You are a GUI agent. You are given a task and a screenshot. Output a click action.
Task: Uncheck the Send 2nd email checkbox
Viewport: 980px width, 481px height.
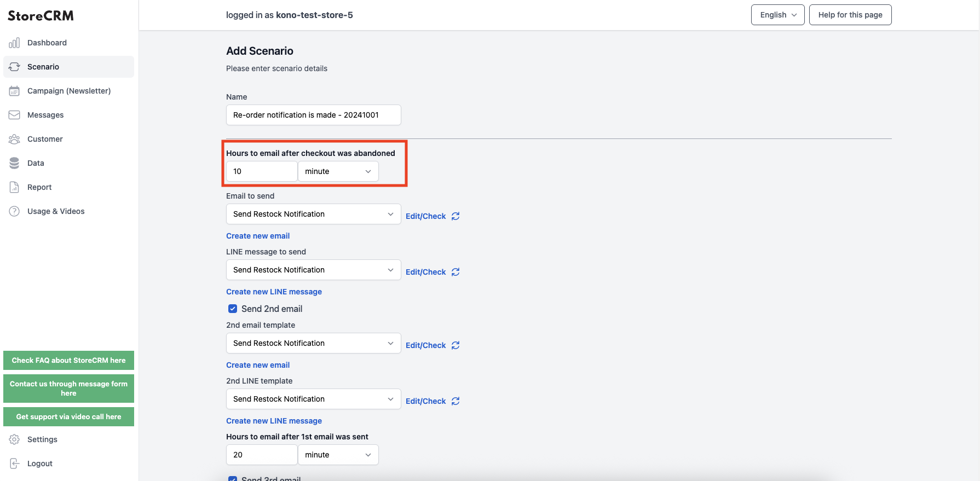[233, 309]
